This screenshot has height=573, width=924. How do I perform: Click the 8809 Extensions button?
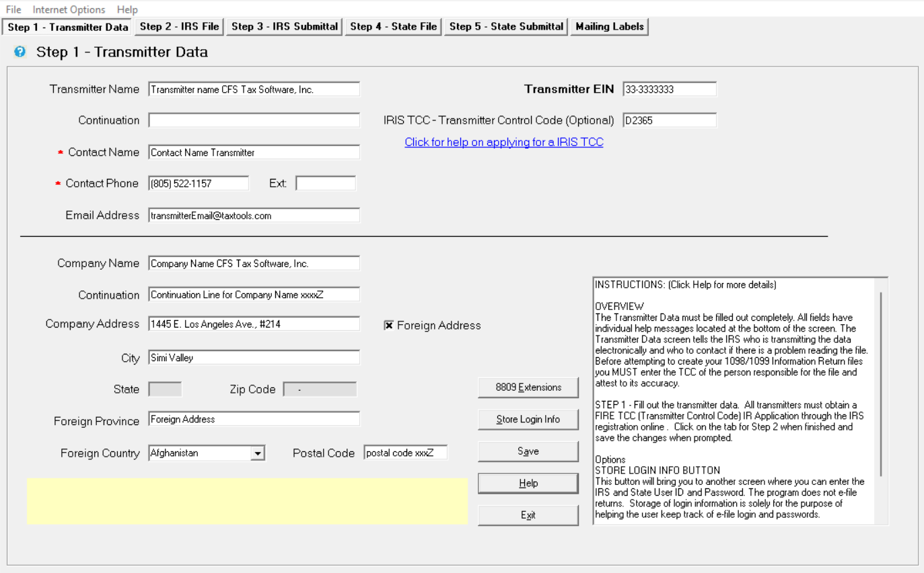[x=528, y=387]
